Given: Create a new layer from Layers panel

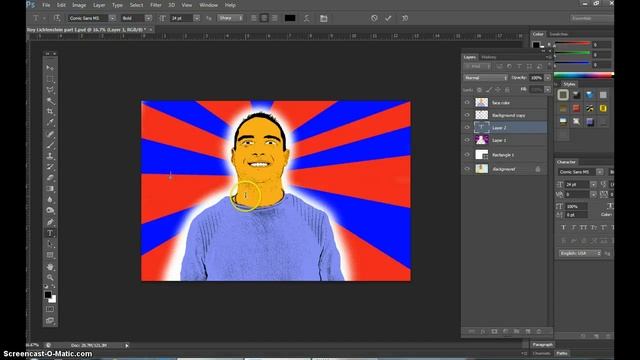Looking at the screenshot, I should 528,331.
